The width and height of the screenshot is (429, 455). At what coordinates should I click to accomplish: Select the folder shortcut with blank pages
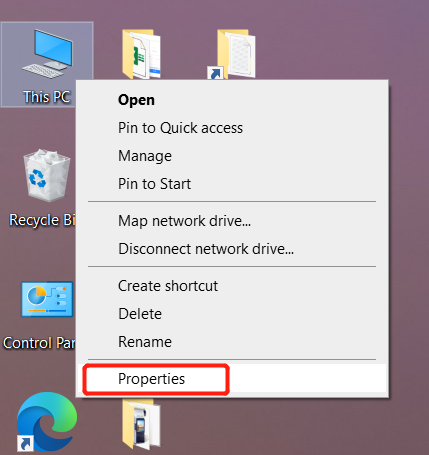click(x=232, y=54)
